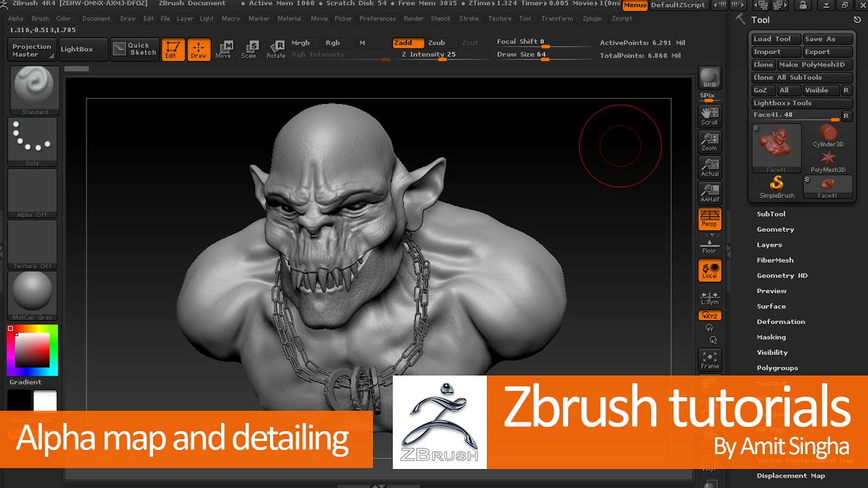Image resolution: width=868 pixels, height=488 pixels.
Task: Open the MatCap Gray material picker
Action: coord(33,296)
